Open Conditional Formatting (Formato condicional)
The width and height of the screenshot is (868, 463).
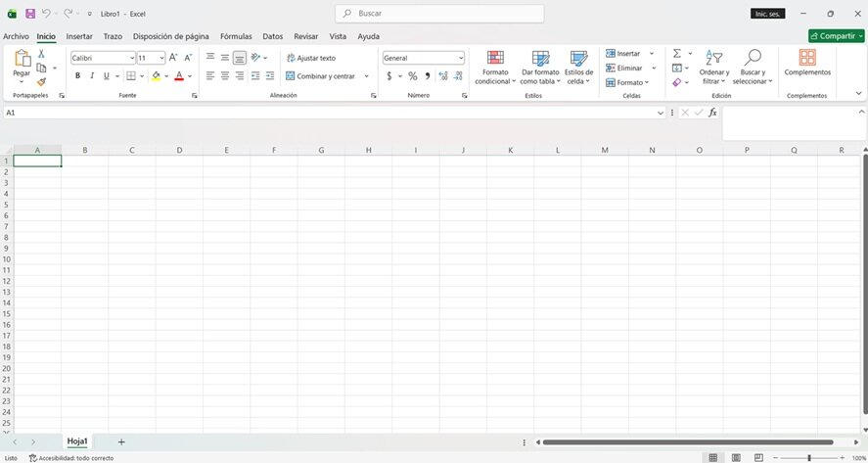(x=495, y=68)
